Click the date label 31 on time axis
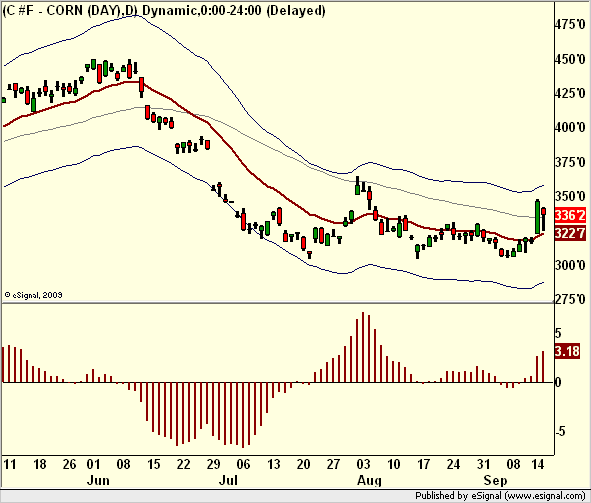 tap(484, 464)
